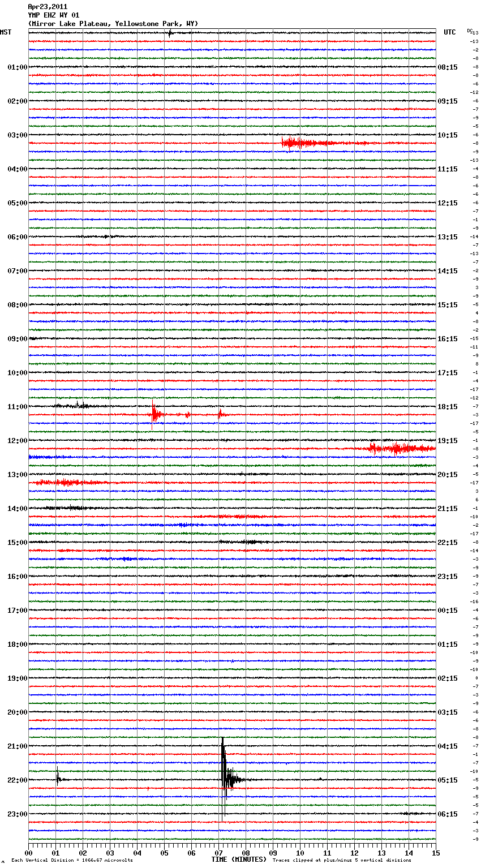
Task: Click the 19:15 UTC time label
Action: pos(448,441)
